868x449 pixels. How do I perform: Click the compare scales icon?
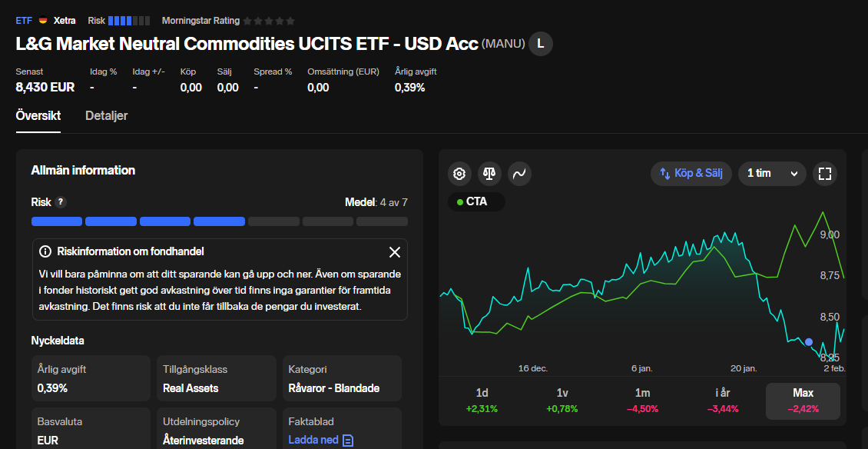489,174
